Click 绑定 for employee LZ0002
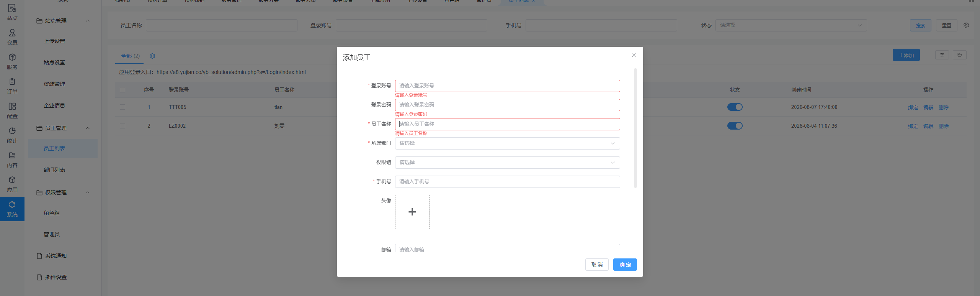The width and height of the screenshot is (980, 296). [913, 126]
